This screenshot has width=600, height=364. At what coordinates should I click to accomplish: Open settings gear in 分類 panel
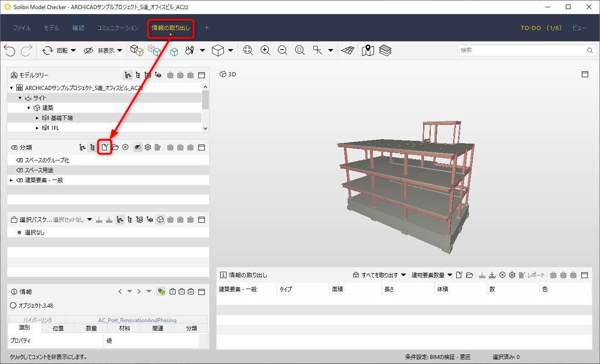tap(147, 147)
